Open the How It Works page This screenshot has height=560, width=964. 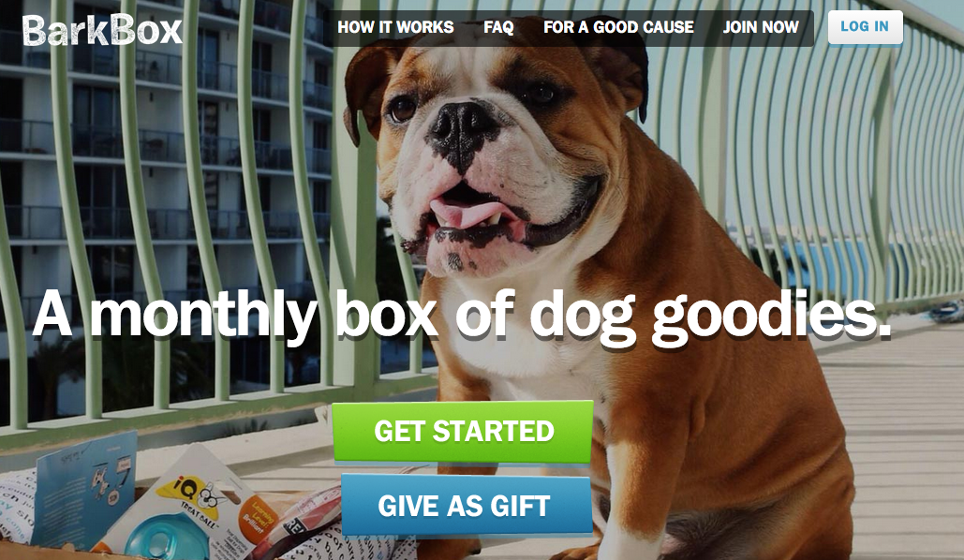click(x=395, y=27)
